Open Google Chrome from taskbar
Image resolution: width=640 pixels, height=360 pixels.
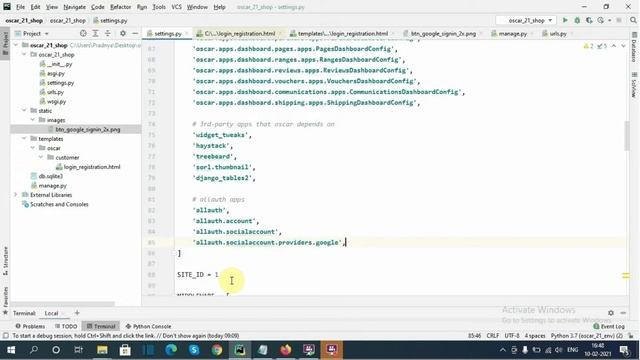tap(217, 350)
